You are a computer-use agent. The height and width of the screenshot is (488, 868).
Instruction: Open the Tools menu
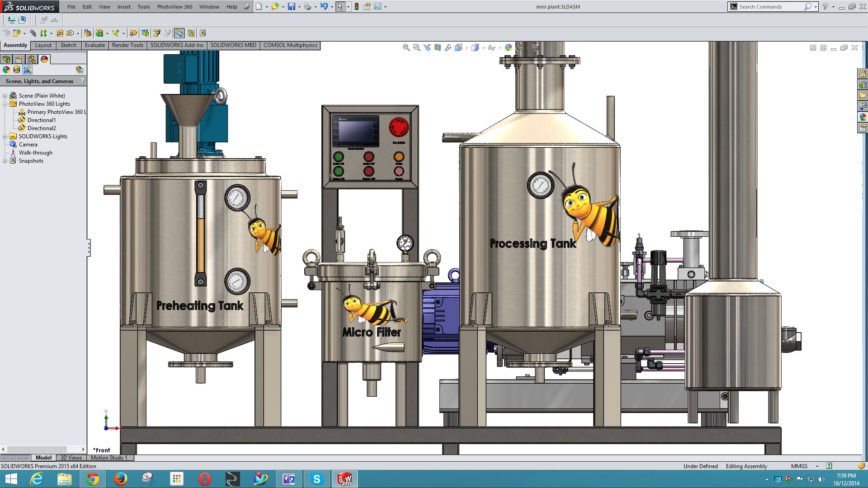pos(144,7)
